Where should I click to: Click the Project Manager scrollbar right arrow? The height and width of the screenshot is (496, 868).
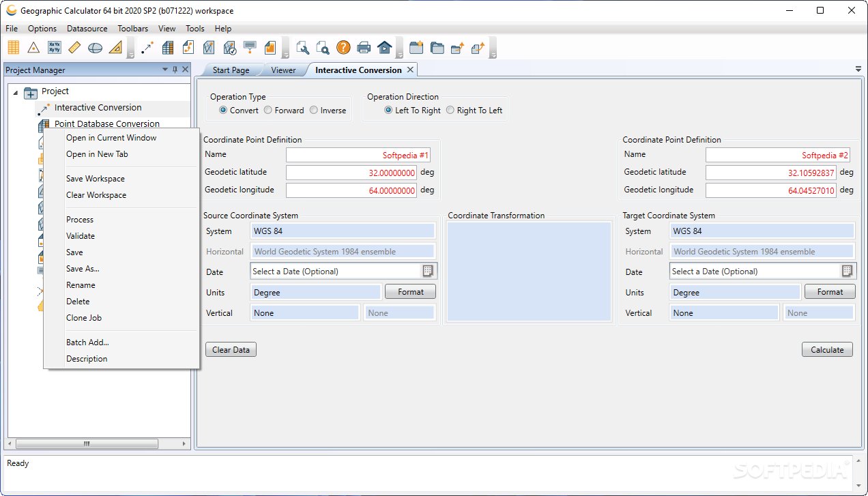[x=184, y=443]
